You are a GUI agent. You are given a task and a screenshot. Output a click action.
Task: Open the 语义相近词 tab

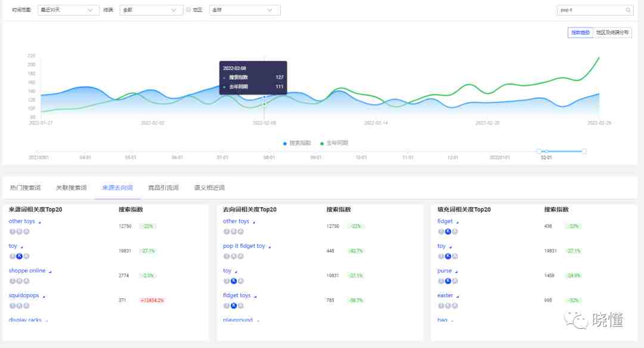pyautogui.click(x=209, y=188)
